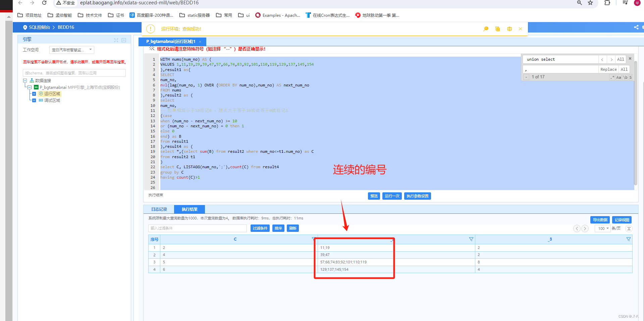Expand the 运行区域 tree node
The height and width of the screenshot is (321, 644).
pyautogui.click(x=34, y=94)
